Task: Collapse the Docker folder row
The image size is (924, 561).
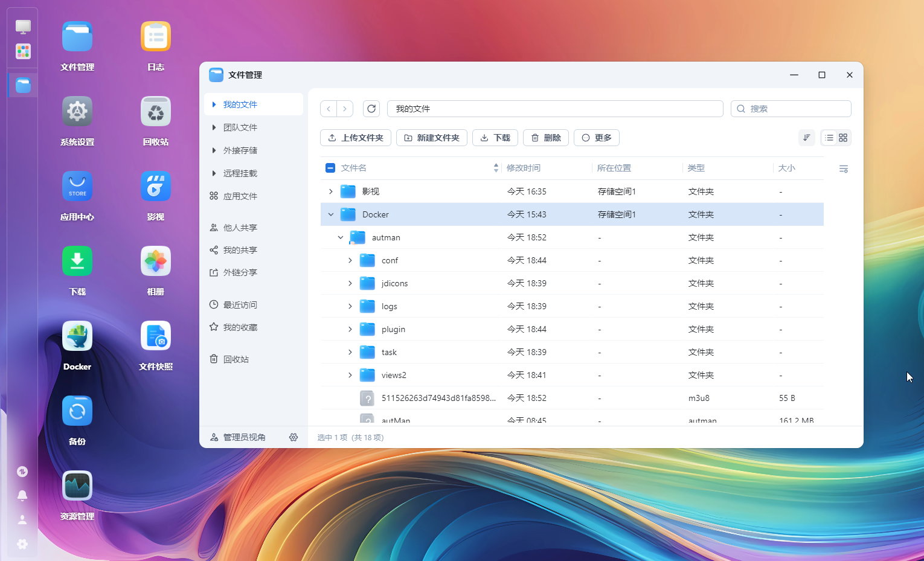Action: [331, 214]
